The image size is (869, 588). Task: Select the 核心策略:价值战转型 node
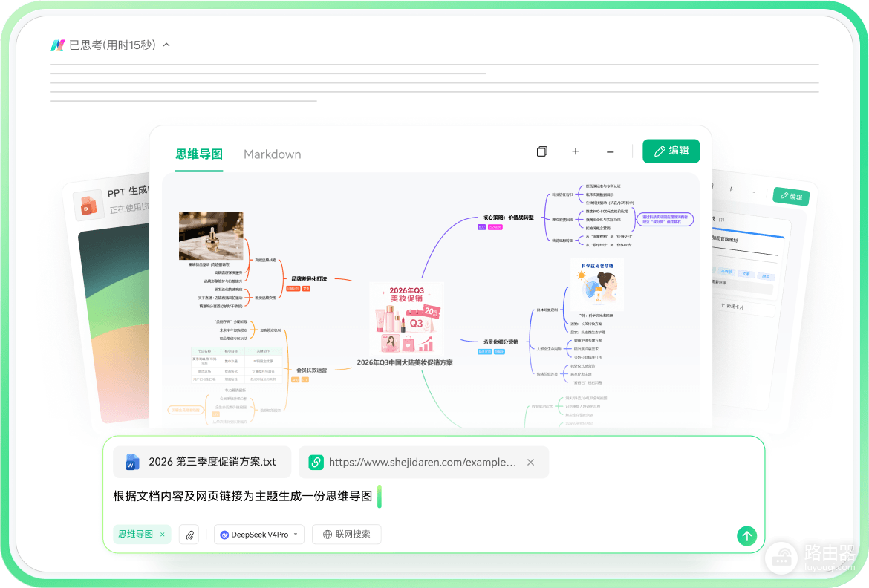click(x=507, y=218)
